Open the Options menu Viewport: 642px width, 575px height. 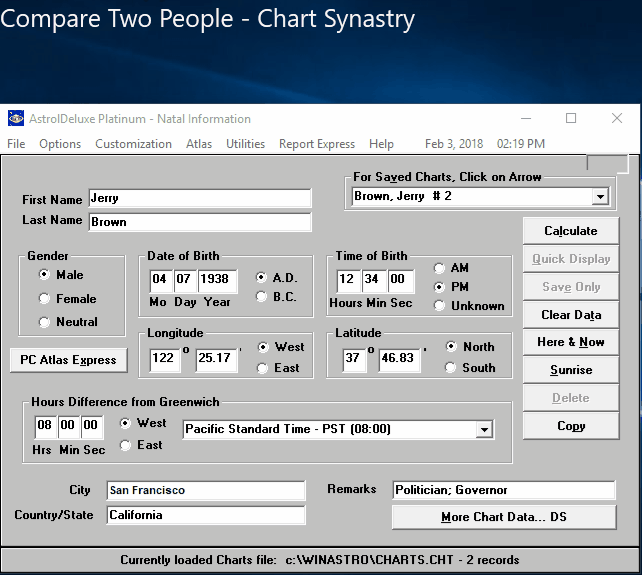pyautogui.click(x=60, y=144)
